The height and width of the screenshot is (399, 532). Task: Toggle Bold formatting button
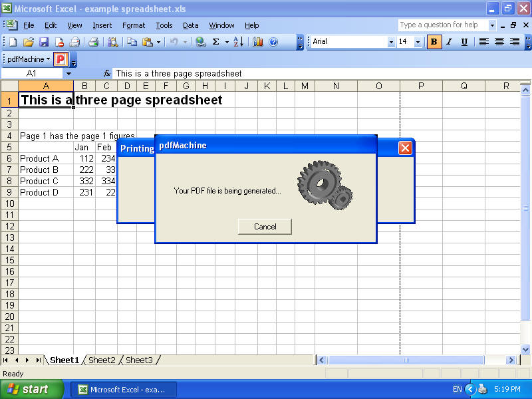tap(434, 42)
